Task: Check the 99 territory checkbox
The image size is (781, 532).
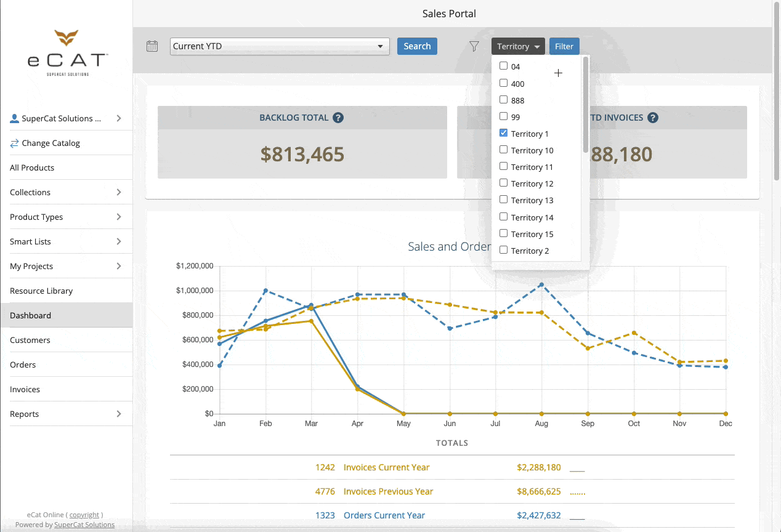Action: pyautogui.click(x=503, y=116)
